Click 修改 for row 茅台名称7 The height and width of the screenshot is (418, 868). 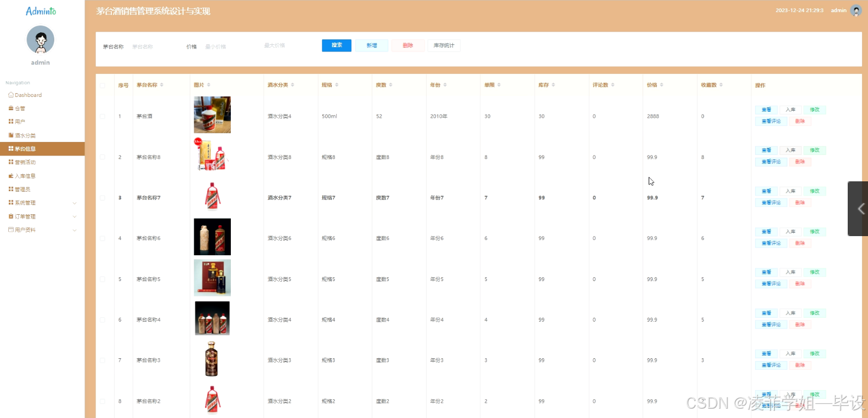point(815,191)
